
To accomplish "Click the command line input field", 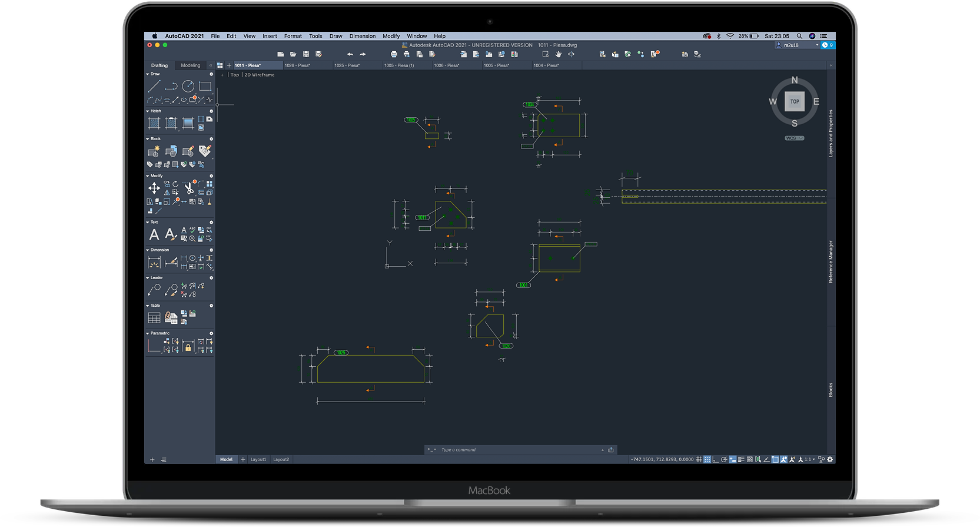I will (x=520, y=450).
